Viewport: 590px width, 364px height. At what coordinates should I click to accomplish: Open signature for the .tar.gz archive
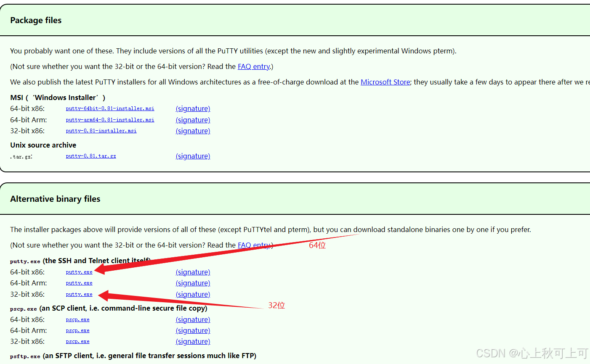point(193,156)
